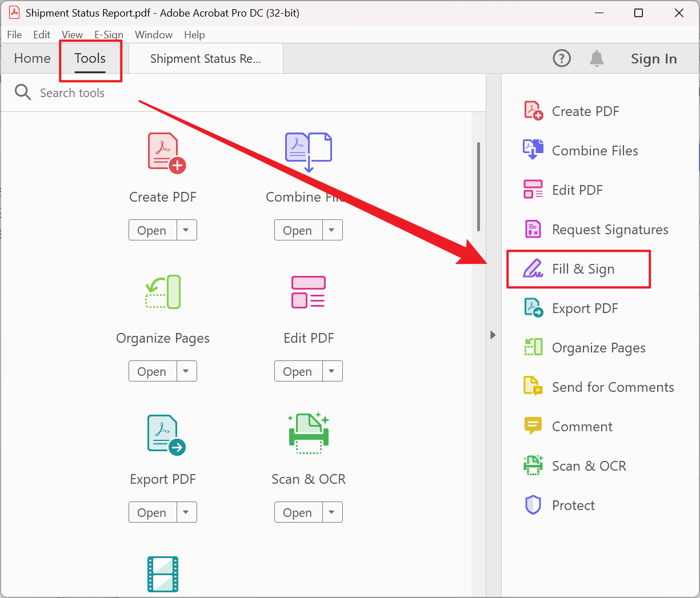This screenshot has width=700, height=598.
Task: Click Request Signatures in the right panel
Action: click(610, 230)
